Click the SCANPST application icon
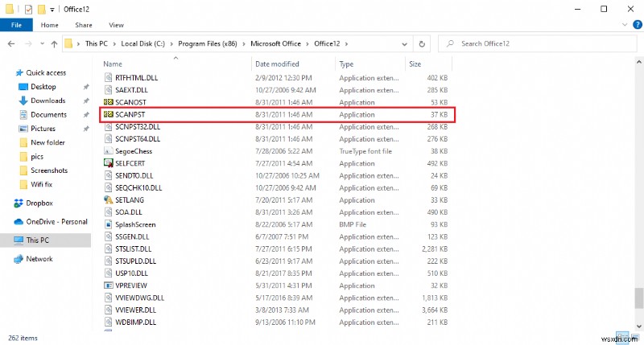Screen dimensions: 644x345 coord(108,115)
